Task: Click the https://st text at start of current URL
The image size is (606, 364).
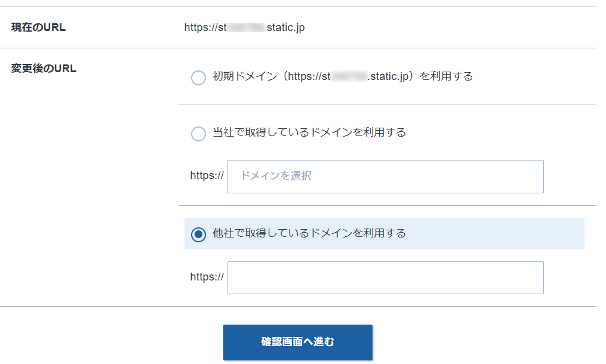Action: [x=205, y=27]
